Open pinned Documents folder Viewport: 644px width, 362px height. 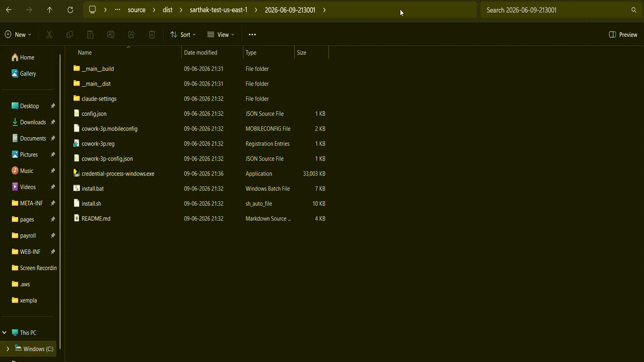coord(33,138)
